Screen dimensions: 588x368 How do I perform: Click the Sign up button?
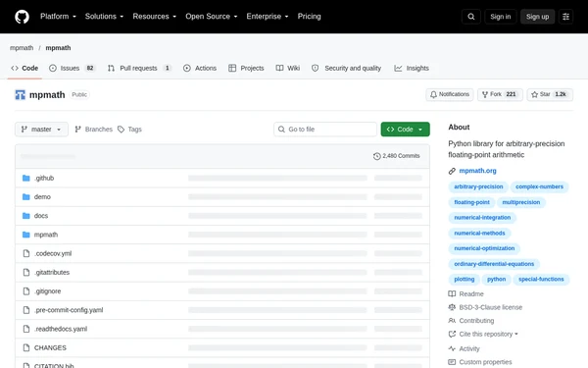(x=537, y=17)
